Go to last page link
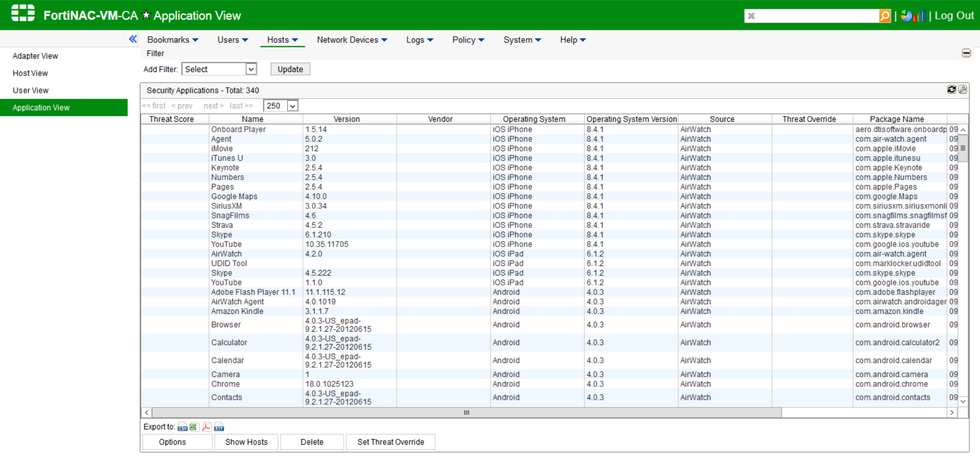 (x=241, y=106)
